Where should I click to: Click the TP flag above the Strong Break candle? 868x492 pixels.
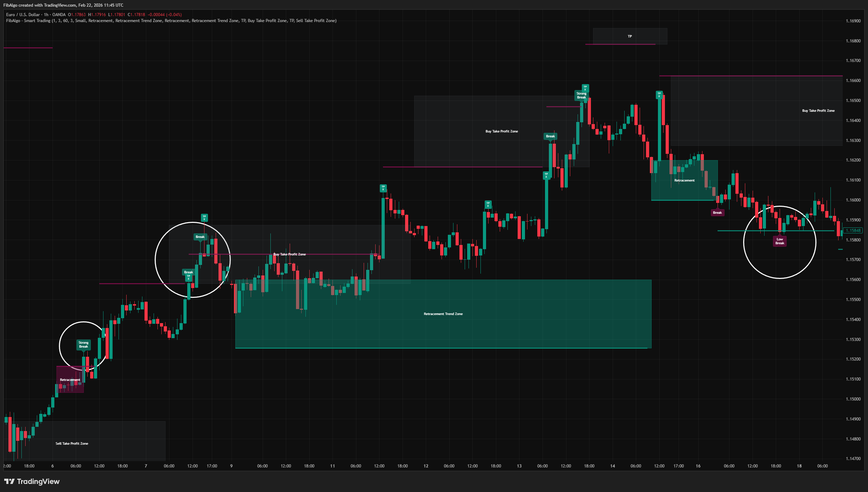coord(585,89)
